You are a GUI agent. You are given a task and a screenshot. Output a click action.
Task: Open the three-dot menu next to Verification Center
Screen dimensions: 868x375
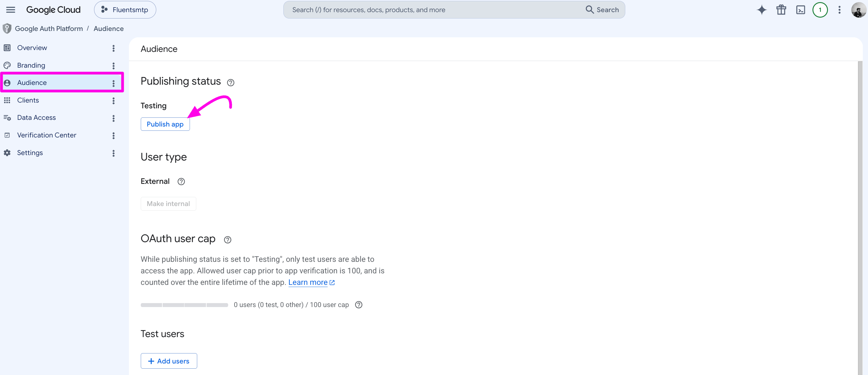click(x=113, y=135)
